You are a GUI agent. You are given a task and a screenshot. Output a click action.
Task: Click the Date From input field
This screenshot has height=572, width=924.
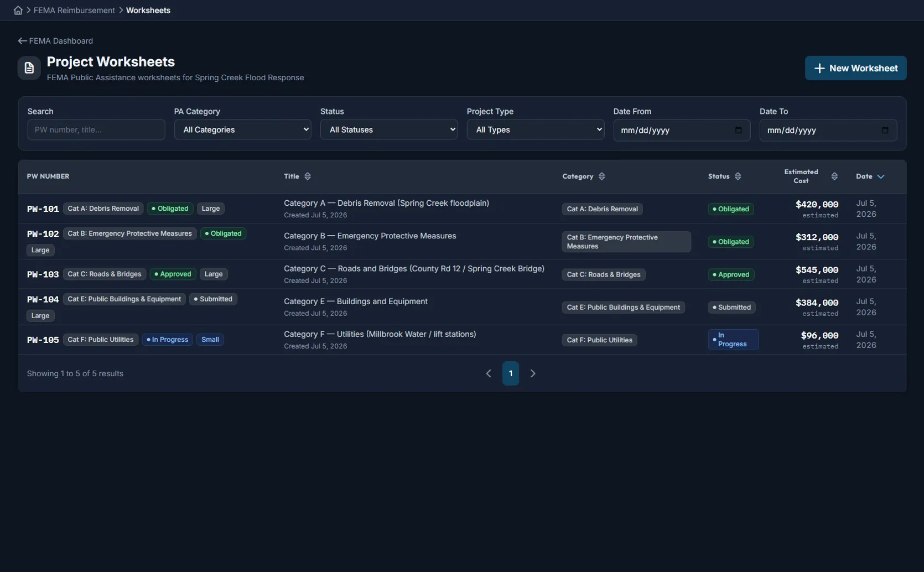[x=682, y=131]
